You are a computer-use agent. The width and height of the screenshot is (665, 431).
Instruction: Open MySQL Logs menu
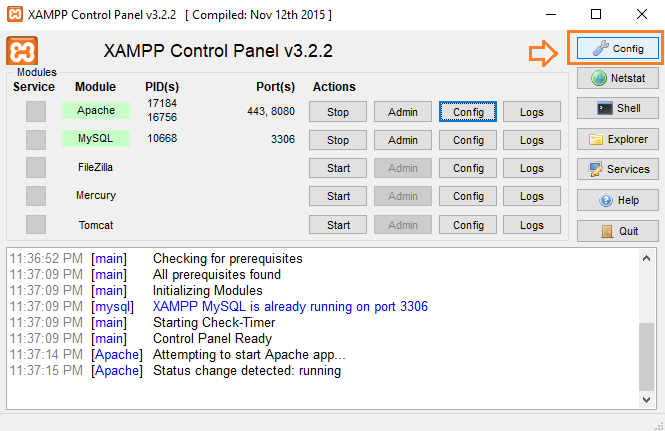[x=532, y=140]
